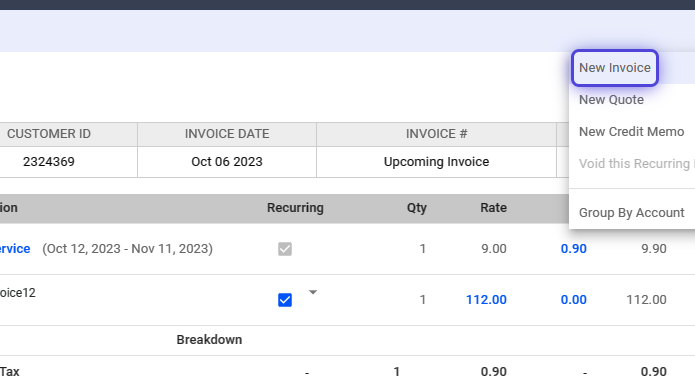Select New Credit Memo option
This screenshot has height=377, width=695.
click(632, 132)
